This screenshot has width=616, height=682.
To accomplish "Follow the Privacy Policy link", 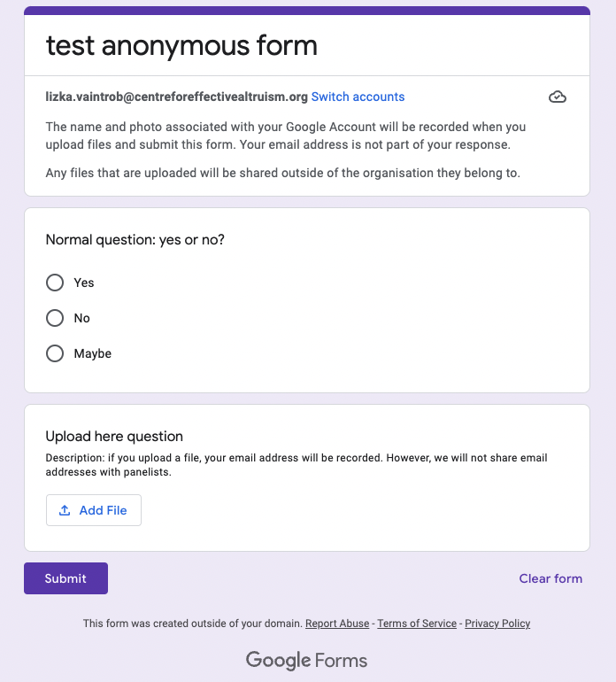I will [497, 624].
